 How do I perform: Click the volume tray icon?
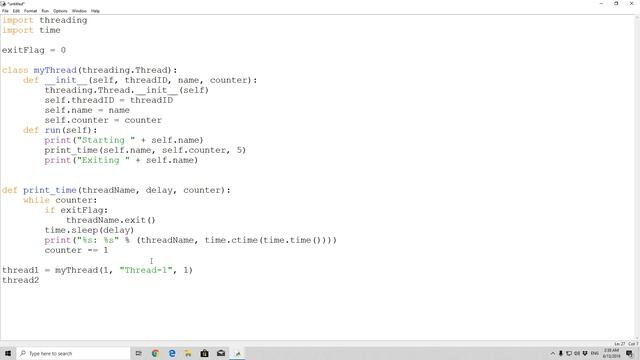(x=577, y=353)
